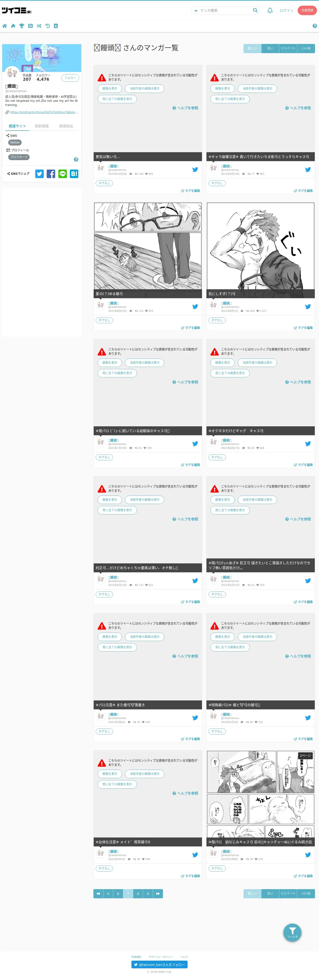The height and width of the screenshot is (980, 319).
Task: Open Twitter bird icon on 夏の(?)ゆる槍弓 card
Action: 195,307
